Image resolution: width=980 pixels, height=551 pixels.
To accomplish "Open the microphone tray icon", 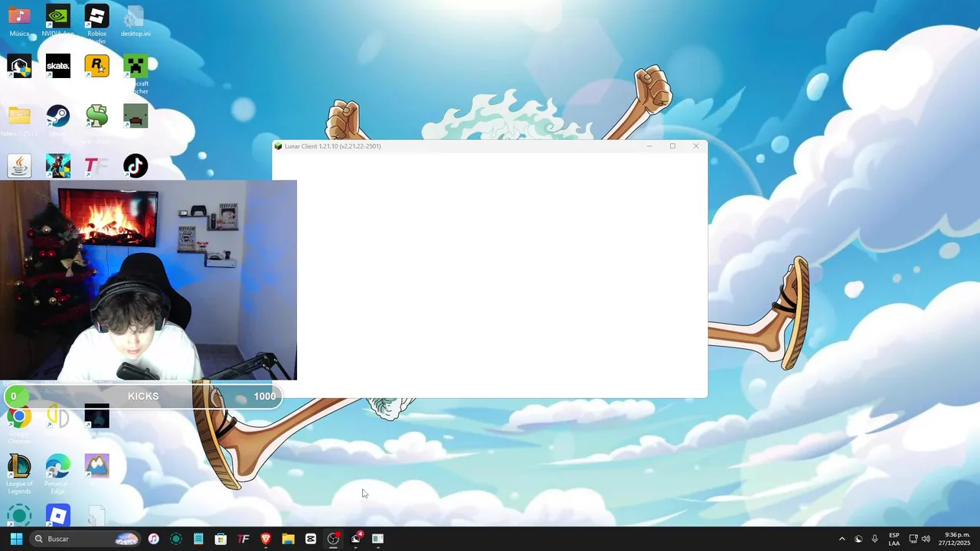I will 874,539.
